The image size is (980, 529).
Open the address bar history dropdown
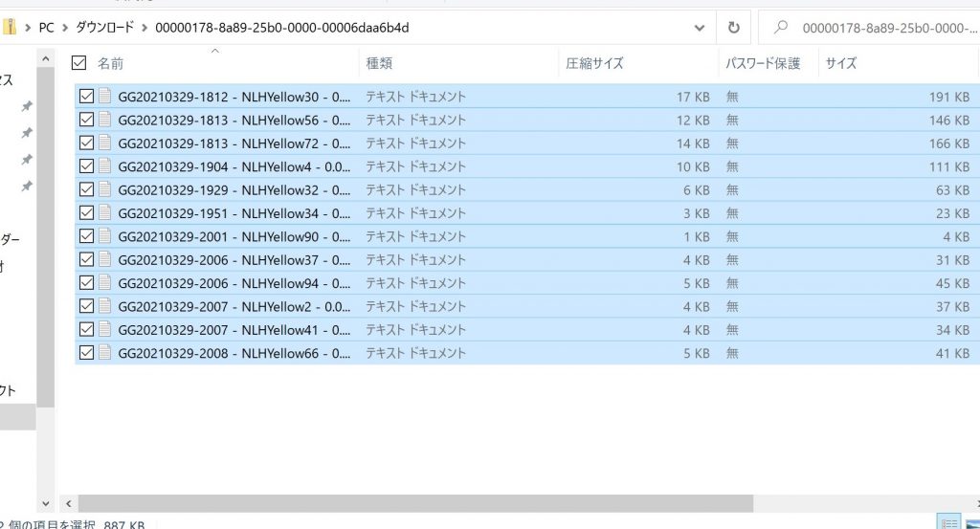700,28
